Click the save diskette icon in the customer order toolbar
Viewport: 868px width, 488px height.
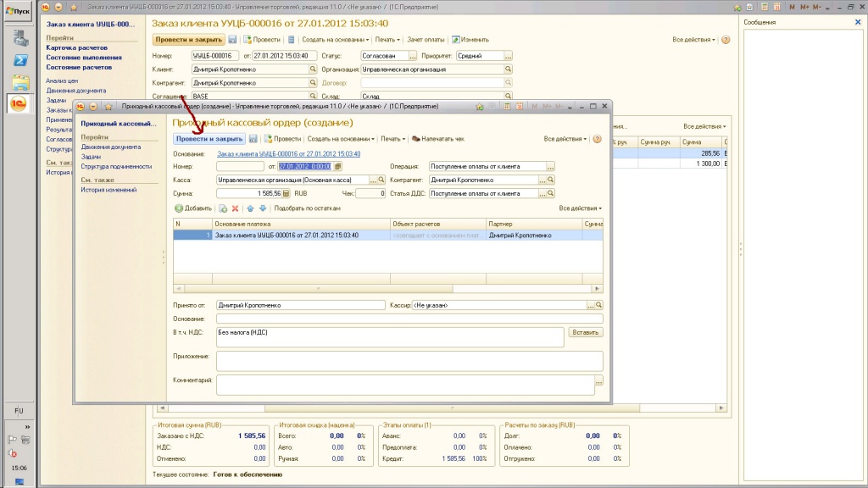(x=232, y=40)
